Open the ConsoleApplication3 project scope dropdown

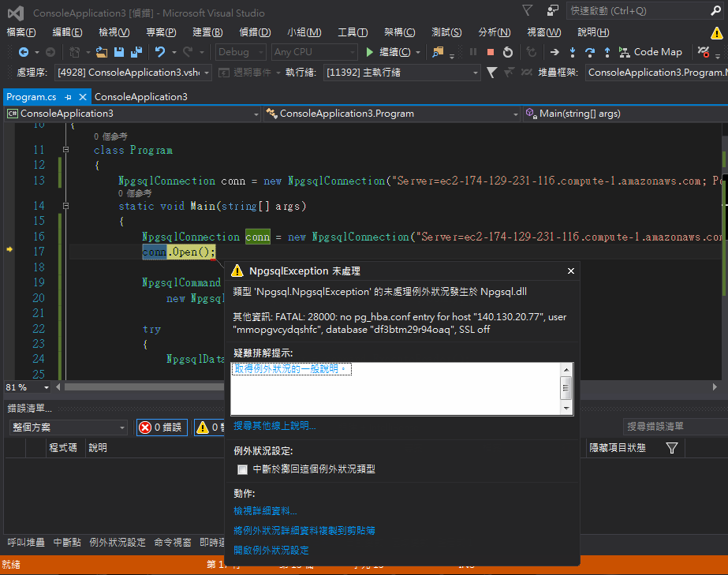pos(133,114)
